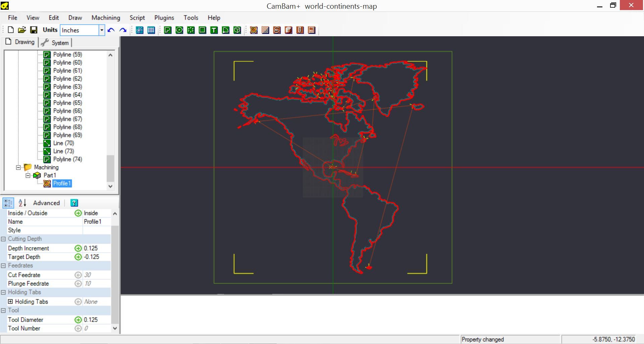The height and width of the screenshot is (344, 644).
Task: Create a new Profile machining operation
Action: pos(254,30)
